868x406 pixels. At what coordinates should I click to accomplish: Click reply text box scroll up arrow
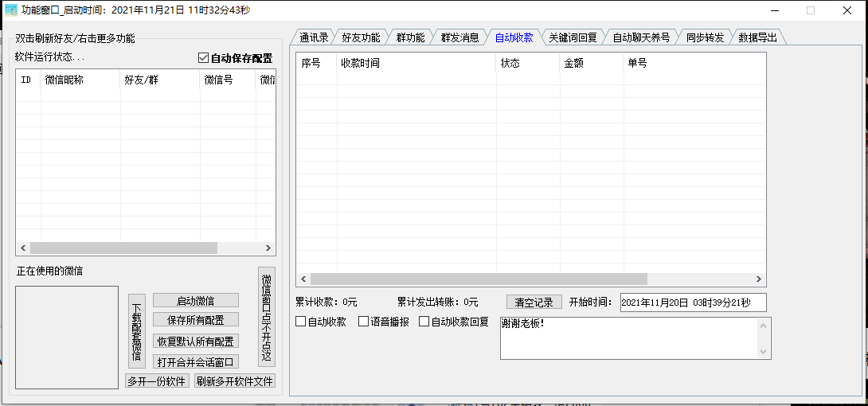[x=764, y=325]
